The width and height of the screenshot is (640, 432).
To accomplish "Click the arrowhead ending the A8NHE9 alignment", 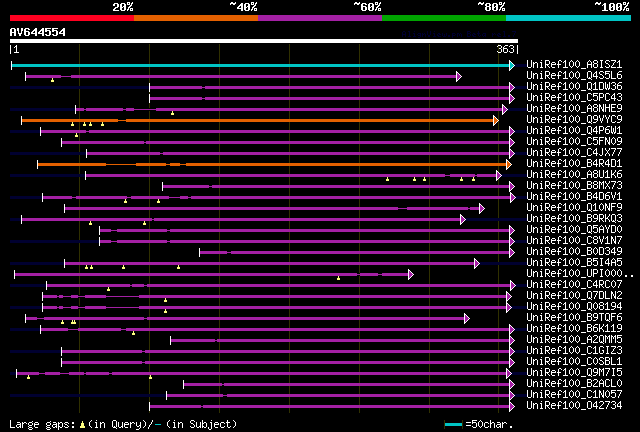I will [504, 109].
